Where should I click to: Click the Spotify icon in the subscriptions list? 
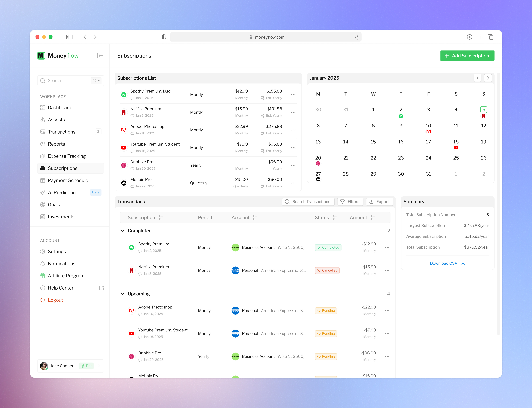(x=124, y=95)
